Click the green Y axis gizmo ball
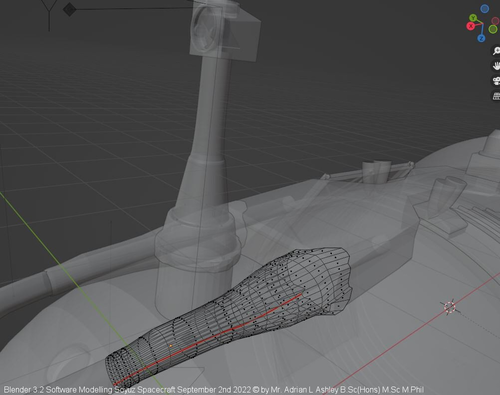Viewport: 500px width, 395px height. click(x=473, y=17)
